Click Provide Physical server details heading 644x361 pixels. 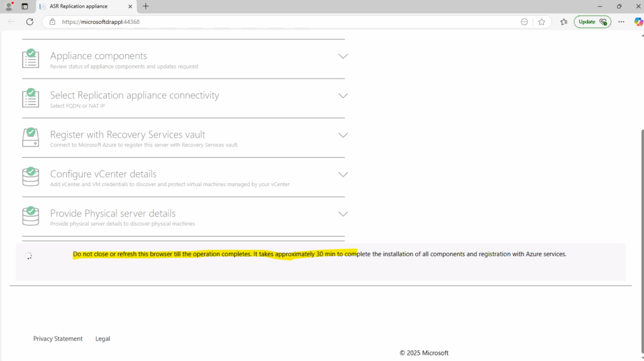coord(113,213)
